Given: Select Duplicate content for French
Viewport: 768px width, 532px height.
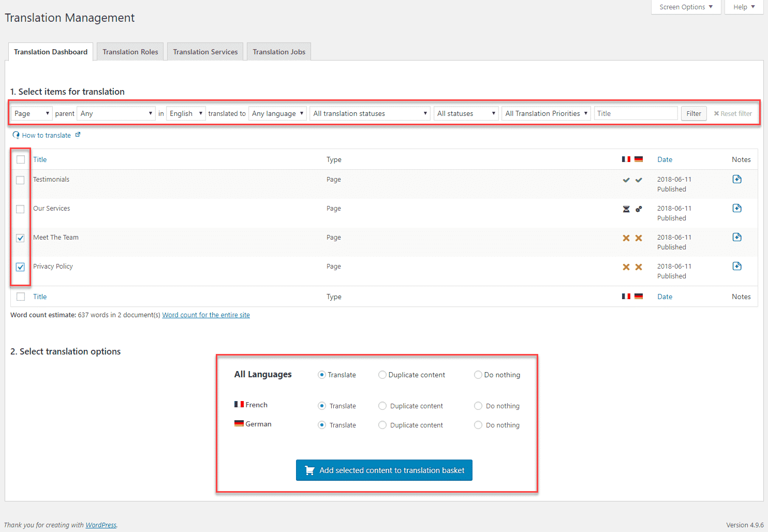Looking at the screenshot, I should point(382,406).
